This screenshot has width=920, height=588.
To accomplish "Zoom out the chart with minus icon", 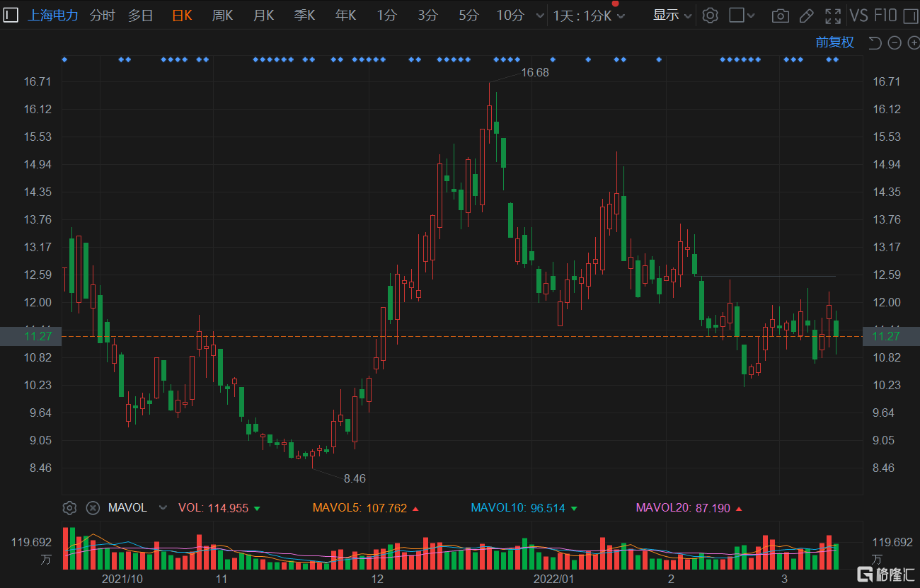I will coord(895,43).
